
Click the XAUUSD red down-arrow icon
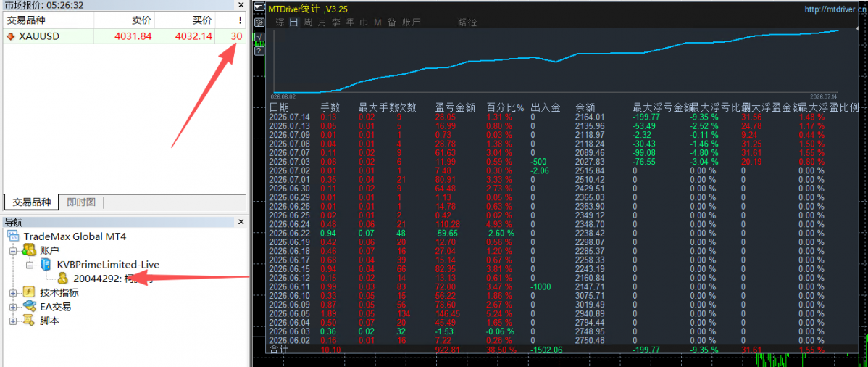tap(10, 36)
